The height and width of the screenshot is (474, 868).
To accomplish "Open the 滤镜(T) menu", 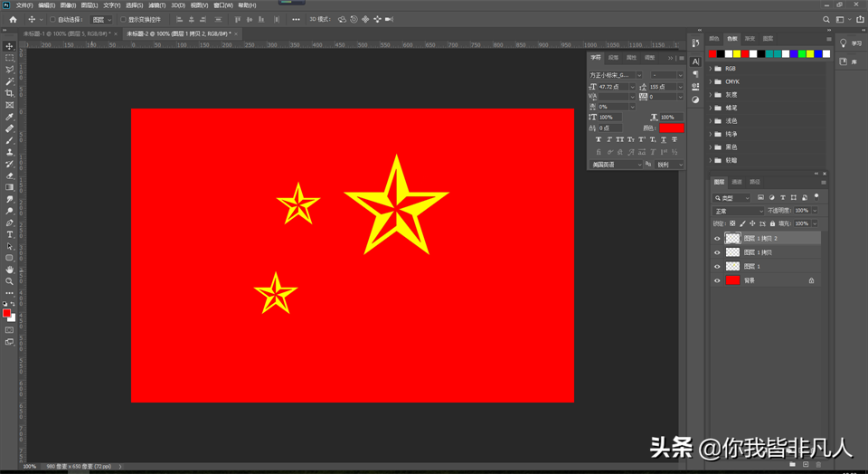I will point(156,5).
